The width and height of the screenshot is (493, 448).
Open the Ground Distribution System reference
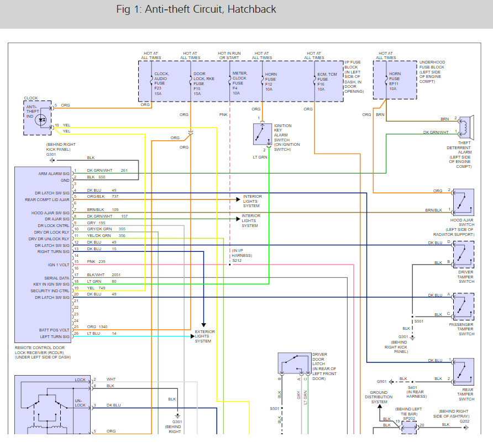point(379,397)
